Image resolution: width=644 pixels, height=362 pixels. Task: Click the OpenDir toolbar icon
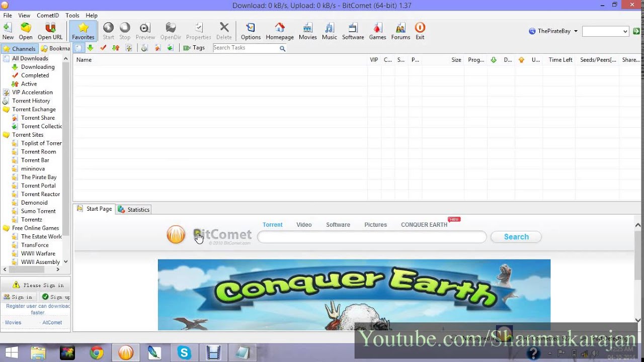tap(171, 31)
